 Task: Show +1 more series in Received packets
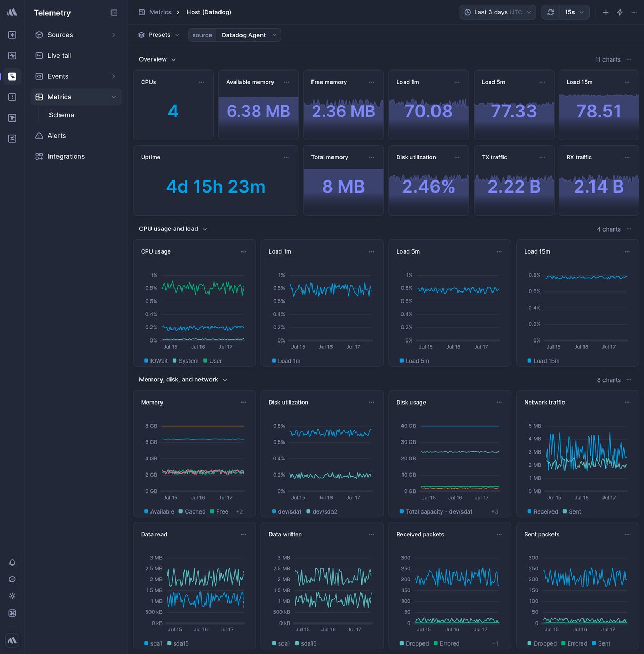(495, 644)
